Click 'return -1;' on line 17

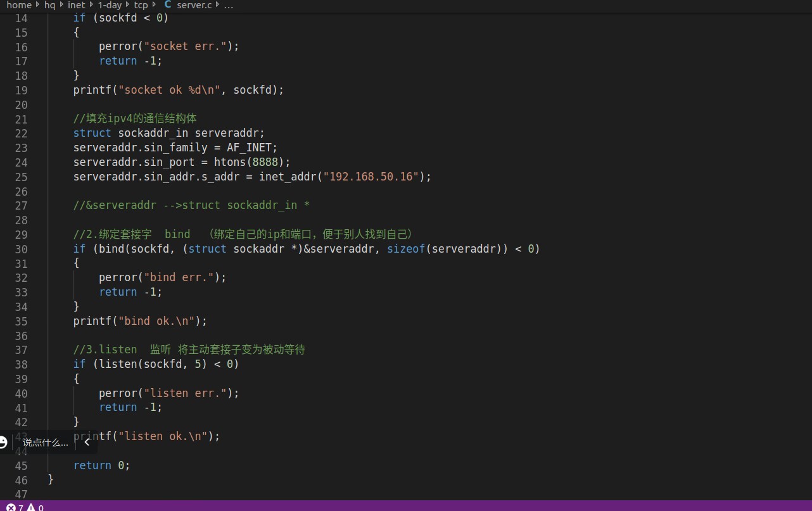[x=130, y=61]
